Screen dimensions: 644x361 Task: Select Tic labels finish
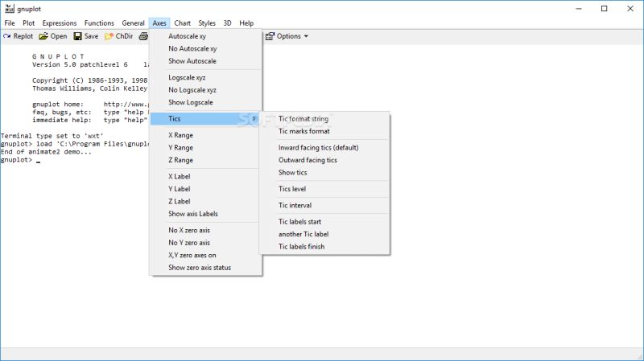pos(324,247)
